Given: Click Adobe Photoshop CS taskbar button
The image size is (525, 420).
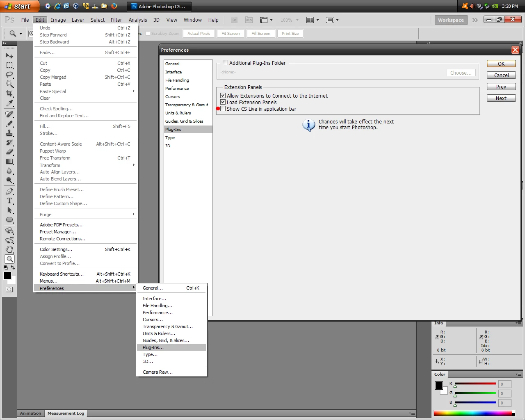Looking at the screenshot, I should coord(159,6).
